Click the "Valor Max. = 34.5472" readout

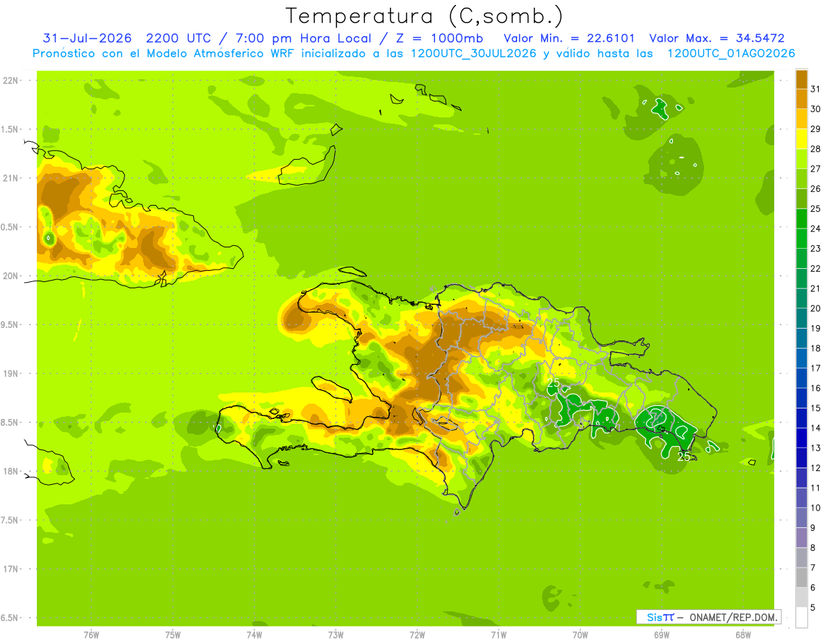point(717,38)
